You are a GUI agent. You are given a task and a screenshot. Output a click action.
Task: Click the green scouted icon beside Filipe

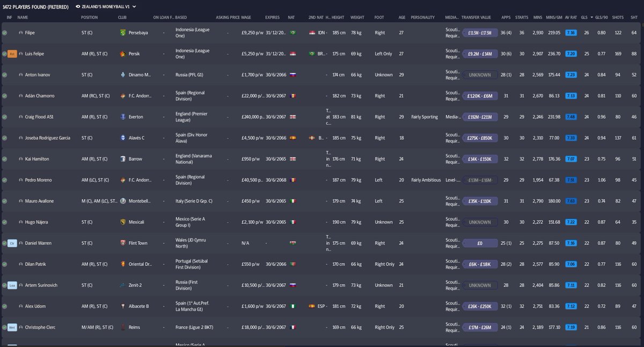coord(4,33)
